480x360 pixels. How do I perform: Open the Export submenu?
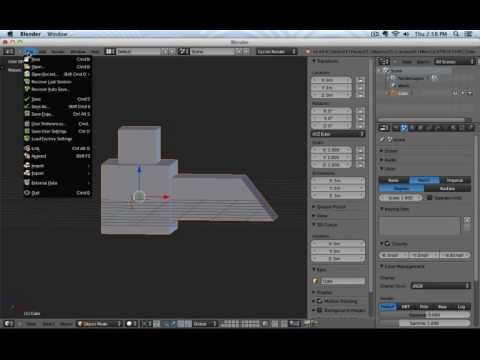pyautogui.click(x=57, y=173)
